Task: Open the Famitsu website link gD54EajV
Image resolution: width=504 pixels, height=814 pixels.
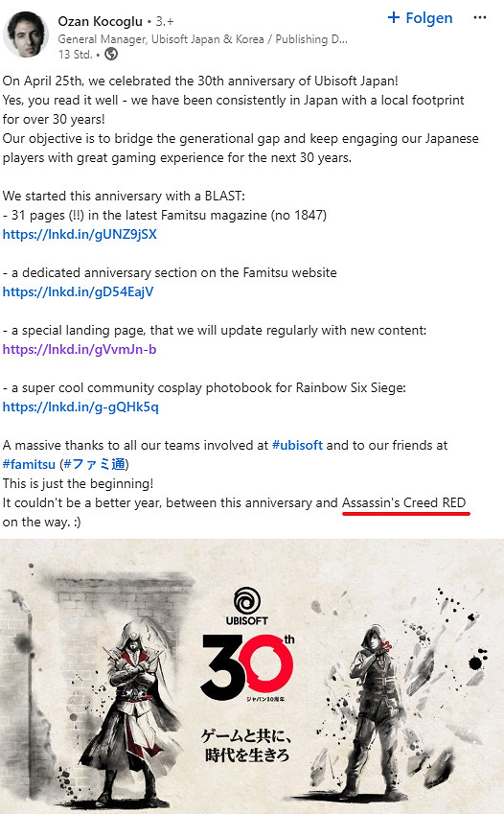Action: click(x=78, y=291)
